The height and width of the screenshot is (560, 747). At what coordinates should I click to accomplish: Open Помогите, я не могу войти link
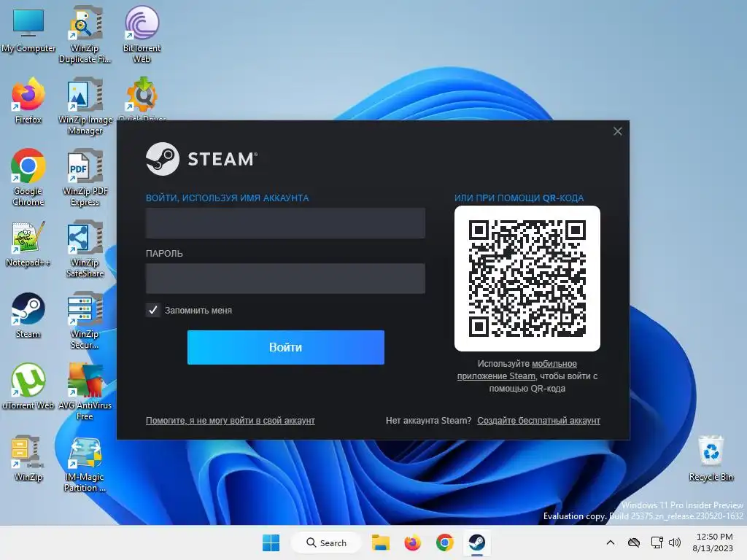click(230, 421)
